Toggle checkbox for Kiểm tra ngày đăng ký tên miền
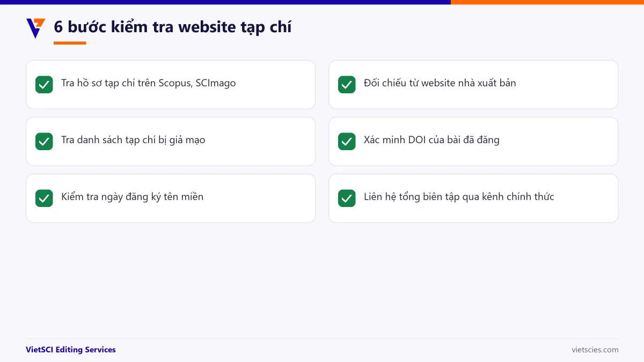This screenshot has width=644, height=362. pos(44,198)
